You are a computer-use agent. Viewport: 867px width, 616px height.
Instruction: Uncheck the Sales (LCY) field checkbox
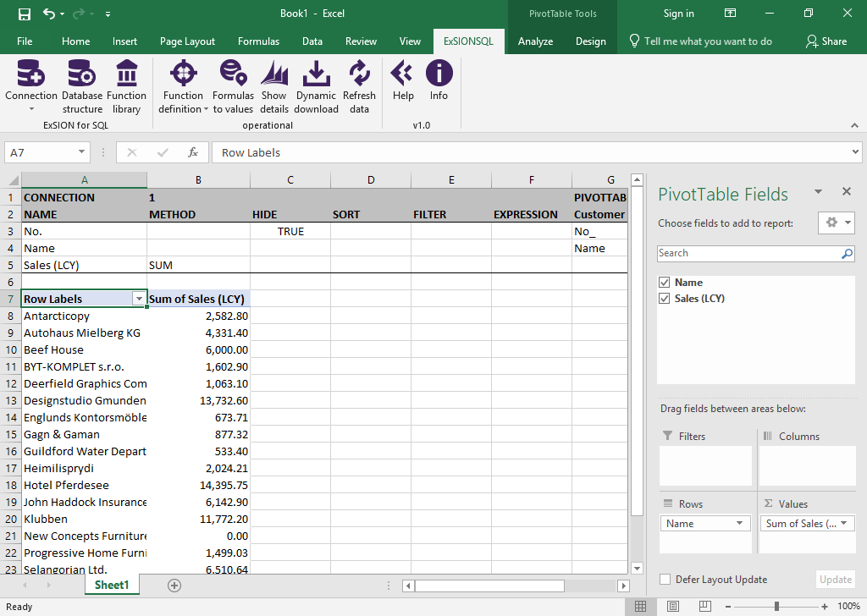coord(665,299)
